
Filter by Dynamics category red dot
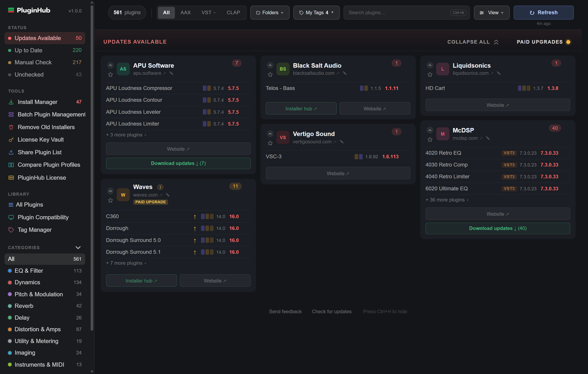[x=10, y=283]
